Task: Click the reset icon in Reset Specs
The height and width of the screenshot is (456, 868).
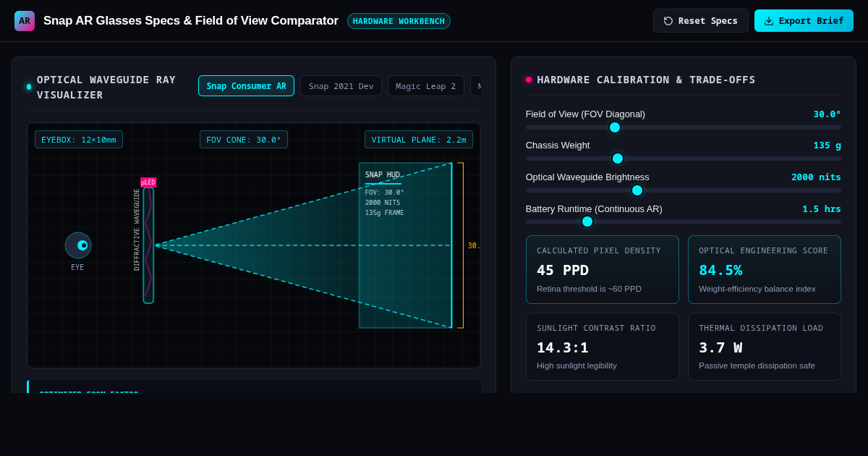Action: click(x=668, y=21)
